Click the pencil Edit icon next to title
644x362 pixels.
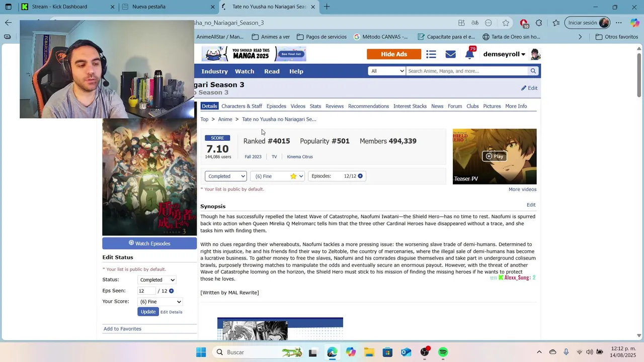click(529, 88)
